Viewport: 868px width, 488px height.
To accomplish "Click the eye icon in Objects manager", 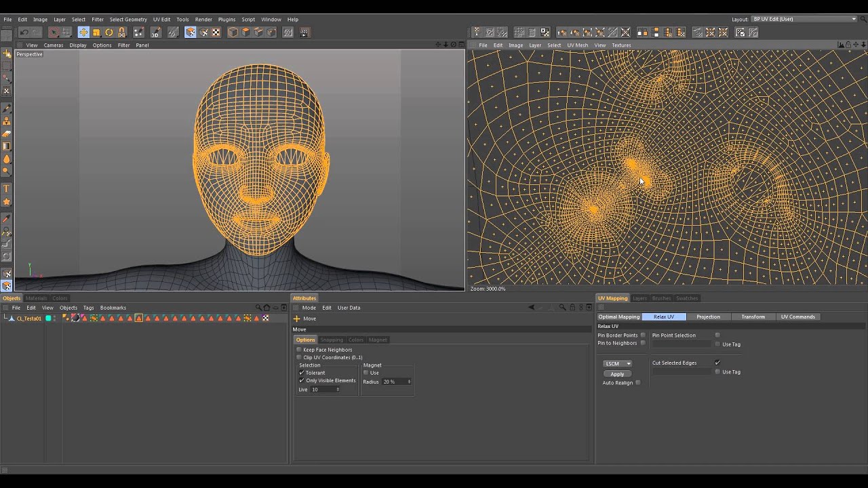I will 275,308.
